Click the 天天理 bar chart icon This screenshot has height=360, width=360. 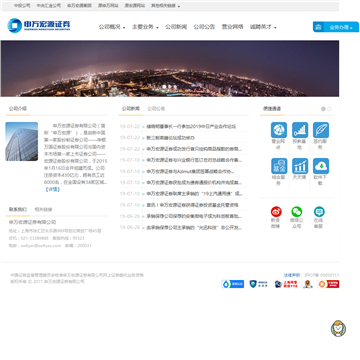pos(300,166)
